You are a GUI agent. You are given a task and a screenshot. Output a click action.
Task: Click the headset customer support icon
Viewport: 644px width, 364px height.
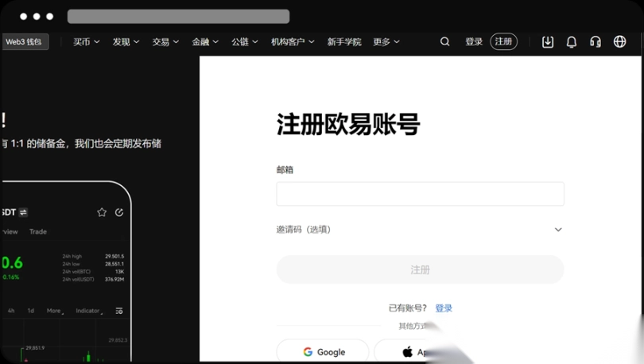point(595,42)
